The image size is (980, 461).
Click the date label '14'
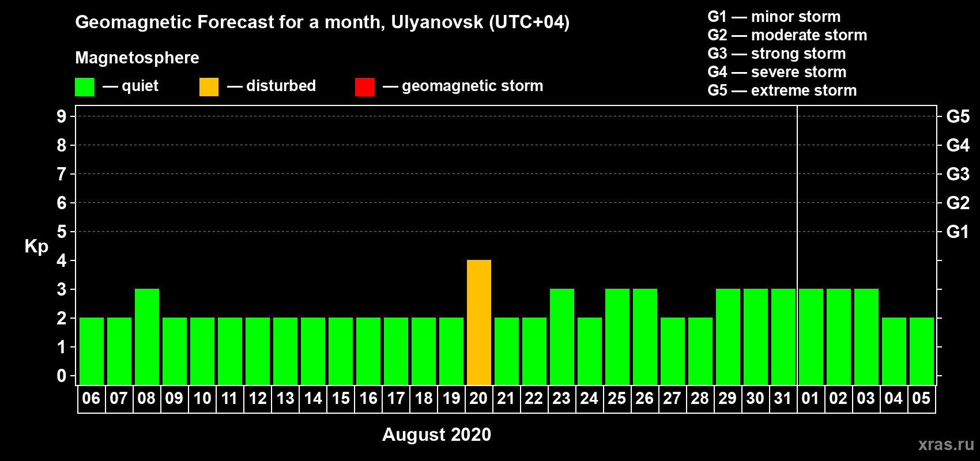click(x=312, y=398)
